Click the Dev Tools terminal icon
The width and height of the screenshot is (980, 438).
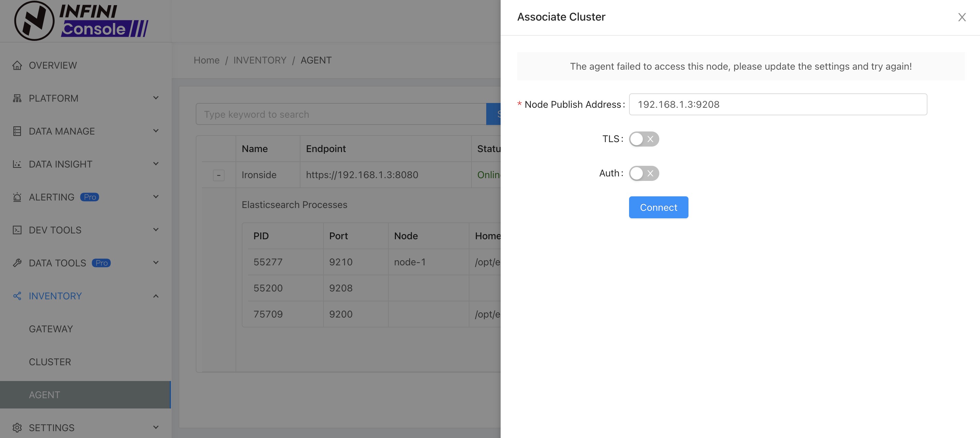pyautogui.click(x=17, y=230)
